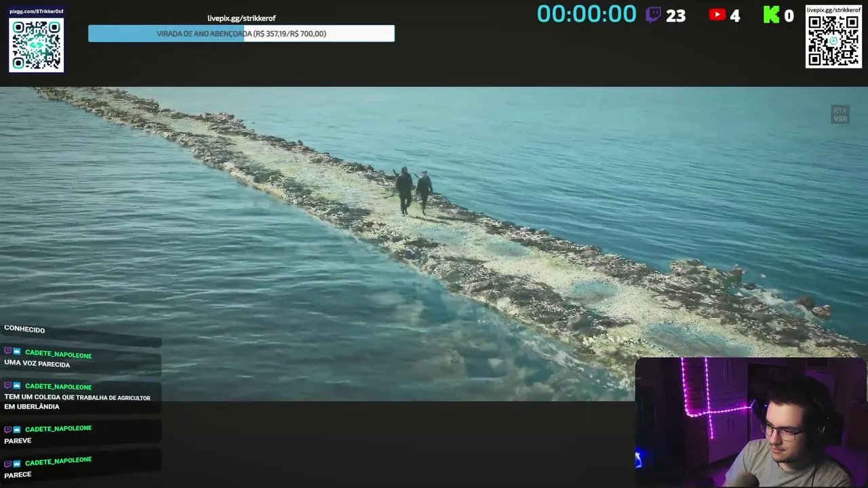Click the CADETE_NAPOLEONE name above the Uberlândia message
This screenshot has width=868, height=488.
coord(58,386)
